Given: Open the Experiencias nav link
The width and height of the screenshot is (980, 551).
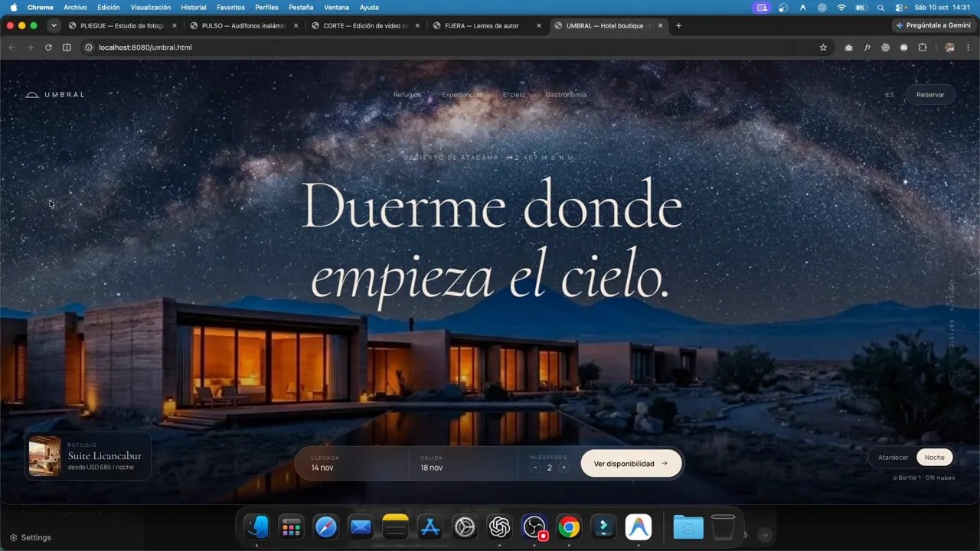Looking at the screenshot, I should coord(462,95).
